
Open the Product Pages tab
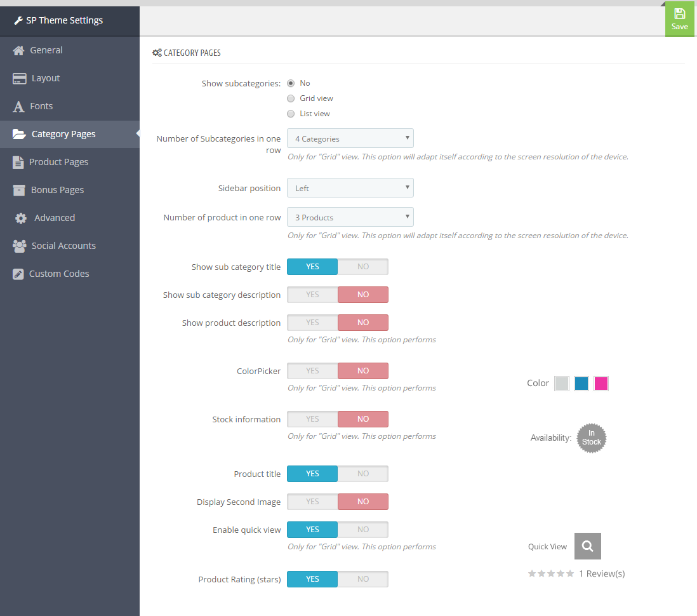coord(70,163)
